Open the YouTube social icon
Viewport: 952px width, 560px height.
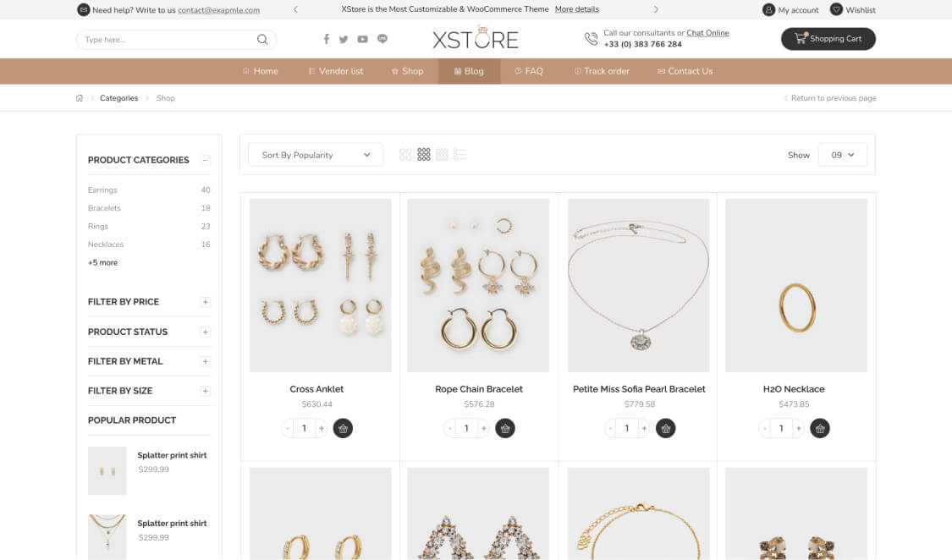coord(362,40)
